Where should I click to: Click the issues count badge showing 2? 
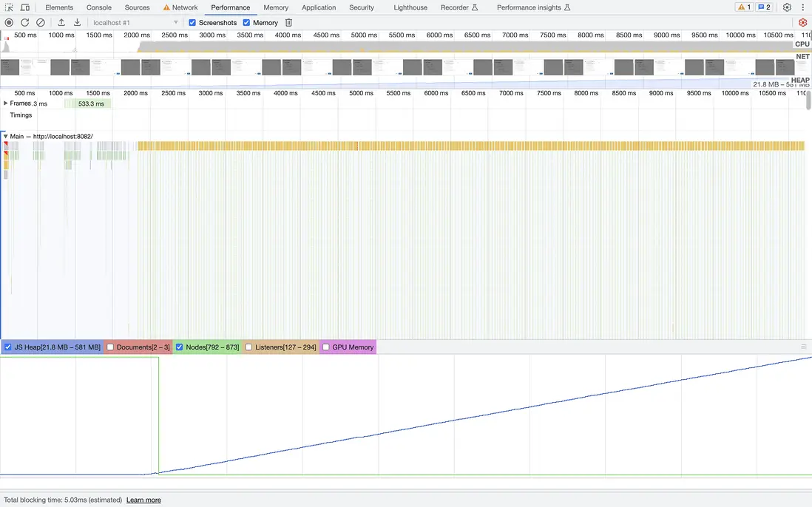(764, 7)
